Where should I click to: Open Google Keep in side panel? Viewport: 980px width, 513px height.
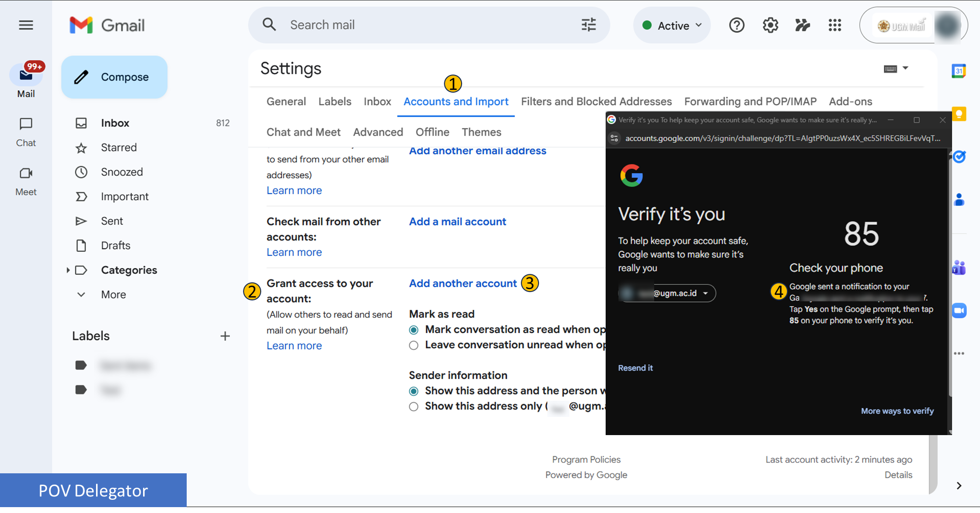[958, 114]
